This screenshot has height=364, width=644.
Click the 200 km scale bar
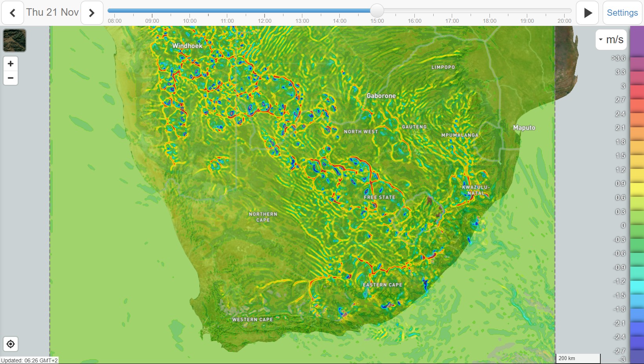[x=578, y=358]
